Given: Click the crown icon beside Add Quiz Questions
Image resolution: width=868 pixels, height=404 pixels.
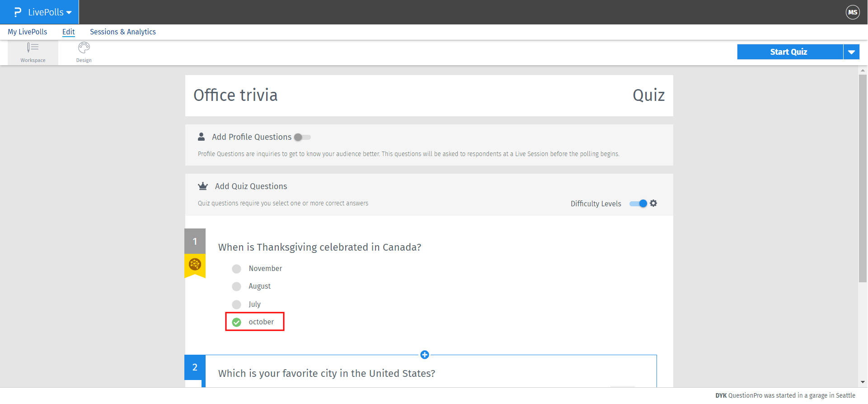Looking at the screenshot, I should [203, 186].
